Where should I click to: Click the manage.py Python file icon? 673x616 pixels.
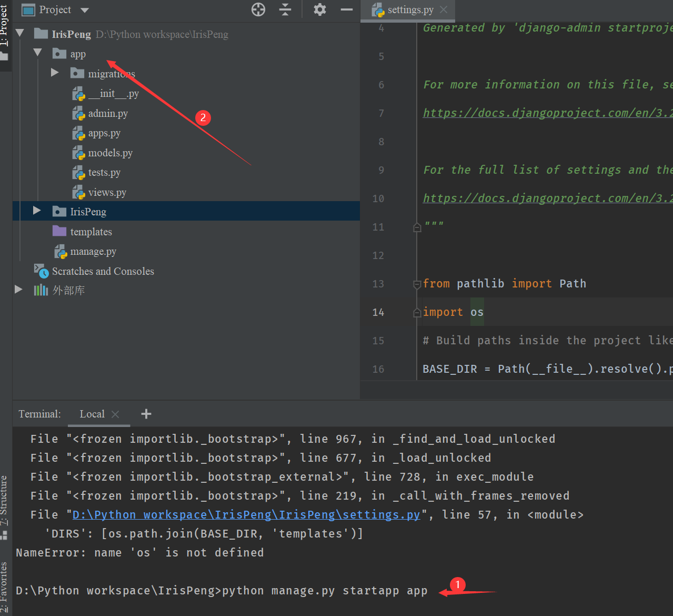(61, 252)
